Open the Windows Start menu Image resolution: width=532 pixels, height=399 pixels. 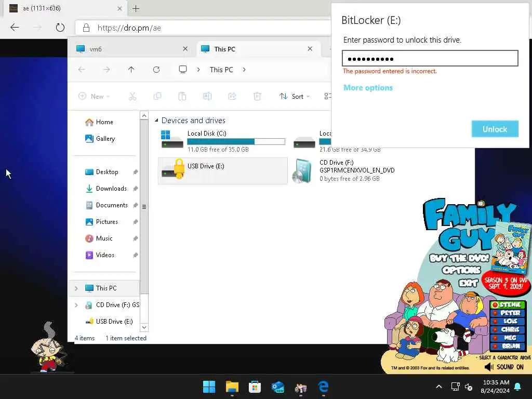pos(209,387)
